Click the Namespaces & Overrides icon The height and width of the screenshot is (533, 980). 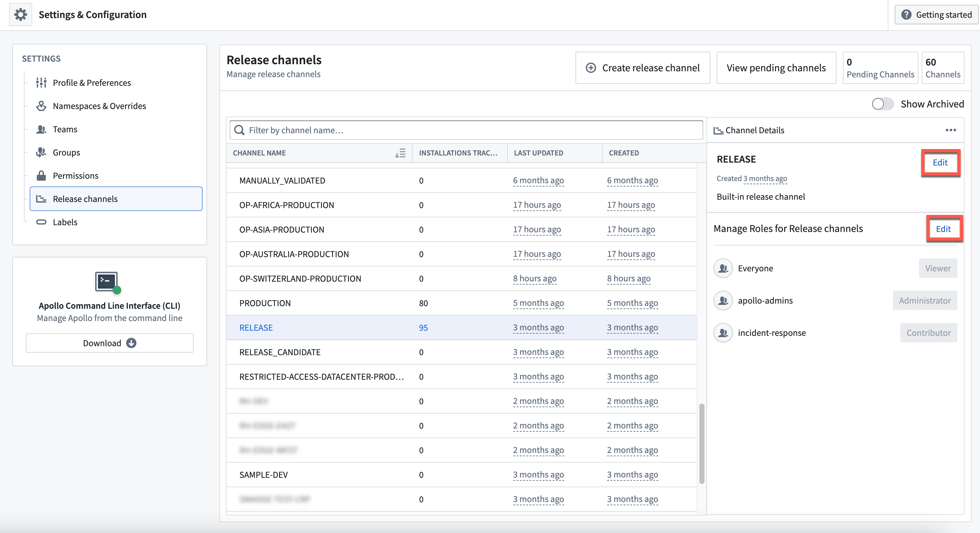41,106
